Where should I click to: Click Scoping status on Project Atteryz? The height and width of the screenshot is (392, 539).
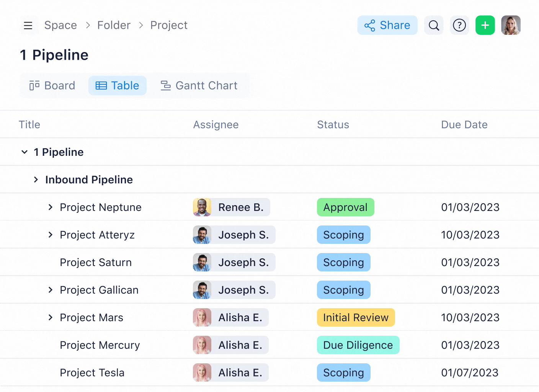[x=344, y=235]
